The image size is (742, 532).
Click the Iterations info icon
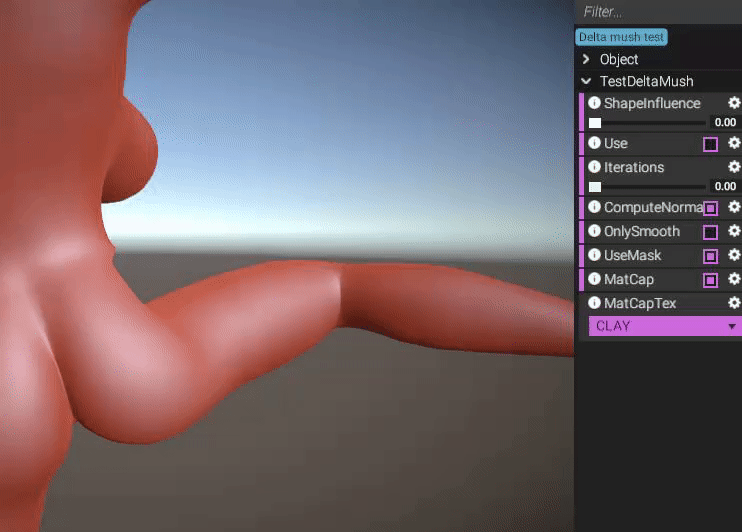coord(594,167)
